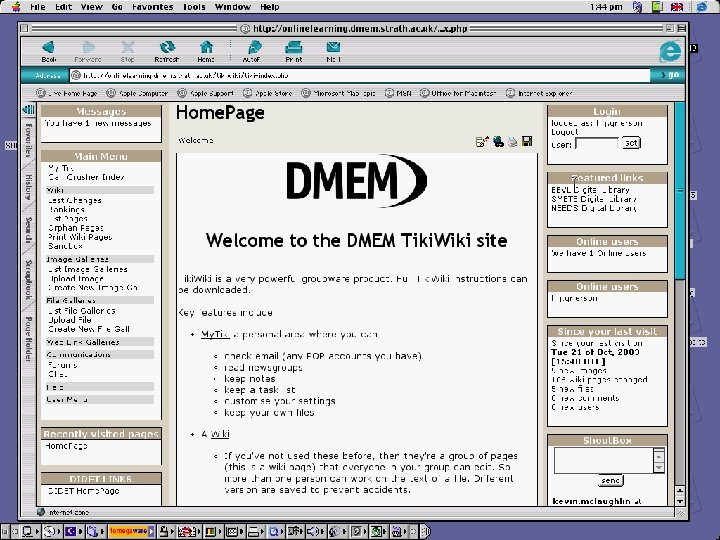Click Logout in the Login box
The height and width of the screenshot is (540, 720).
coord(565,132)
